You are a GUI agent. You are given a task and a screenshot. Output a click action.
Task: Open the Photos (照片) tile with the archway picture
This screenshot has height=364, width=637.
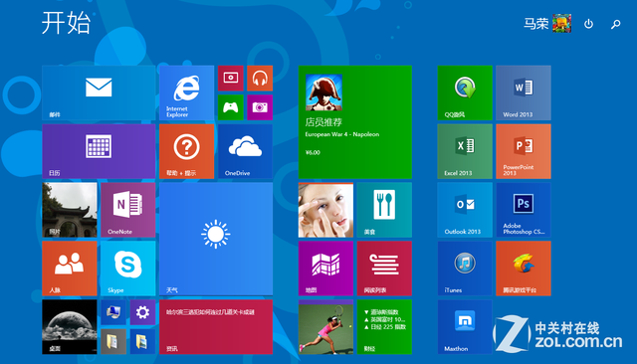pos(70,210)
